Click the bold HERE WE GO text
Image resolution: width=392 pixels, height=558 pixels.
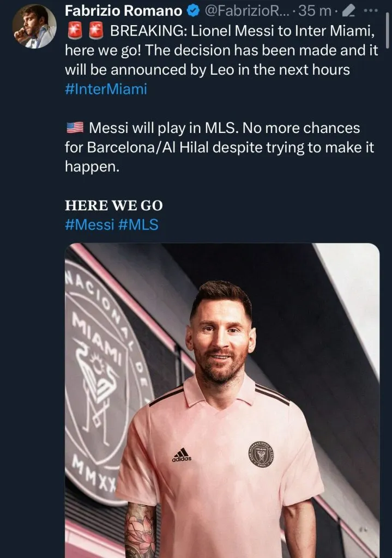click(114, 205)
